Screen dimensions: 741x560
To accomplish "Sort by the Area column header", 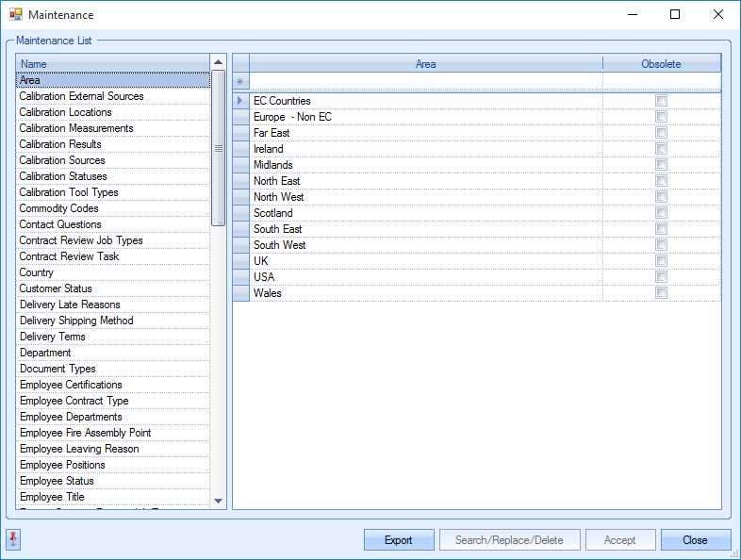I will (425, 64).
